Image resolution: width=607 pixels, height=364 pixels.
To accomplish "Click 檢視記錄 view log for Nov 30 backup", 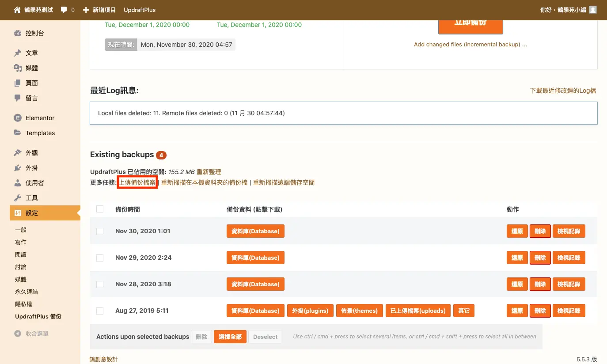I will pyautogui.click(x=569, y=231).
